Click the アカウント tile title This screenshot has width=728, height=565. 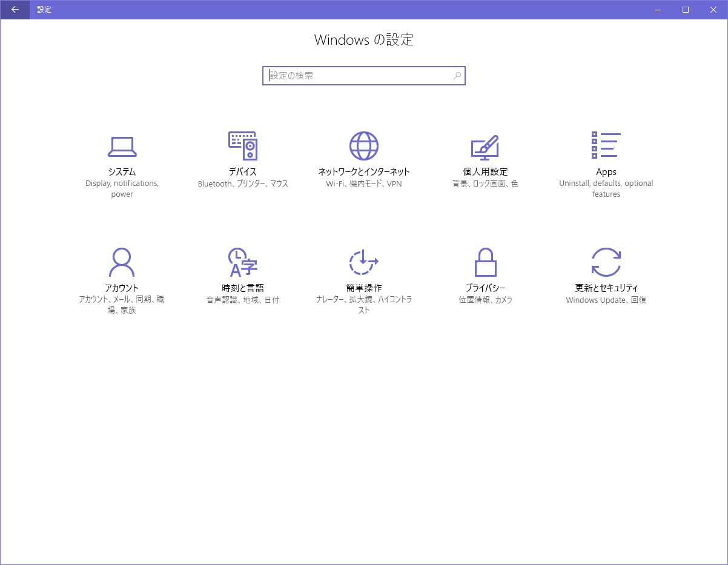pyautogui.click(x=122, y=288)
